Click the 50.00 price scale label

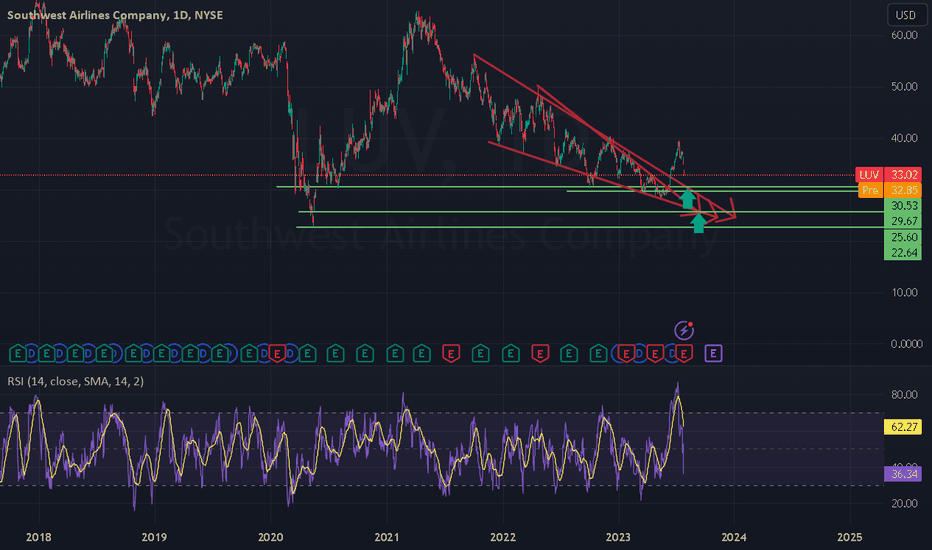tap(904, 87)
